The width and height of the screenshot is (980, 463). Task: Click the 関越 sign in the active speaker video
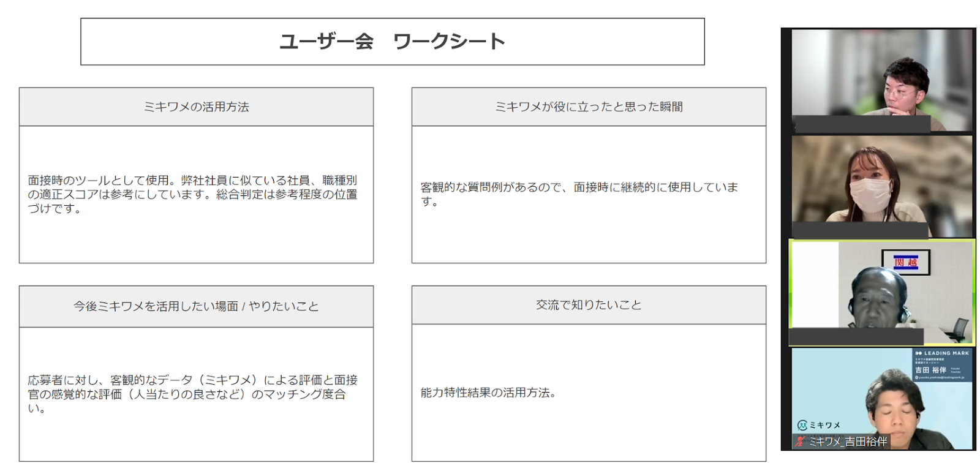click(x=905, y=262)
